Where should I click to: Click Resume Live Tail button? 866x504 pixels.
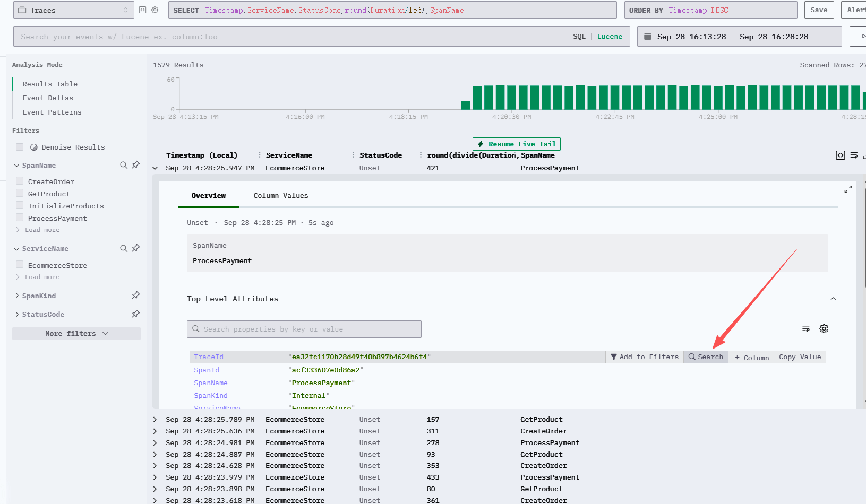[516, 144]
